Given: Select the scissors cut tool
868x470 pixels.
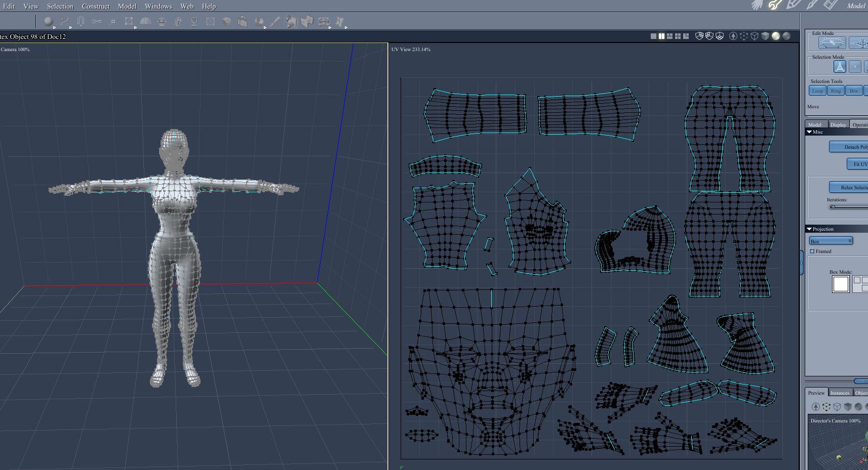Looking at the screenshot, I should tap(97, 21).
